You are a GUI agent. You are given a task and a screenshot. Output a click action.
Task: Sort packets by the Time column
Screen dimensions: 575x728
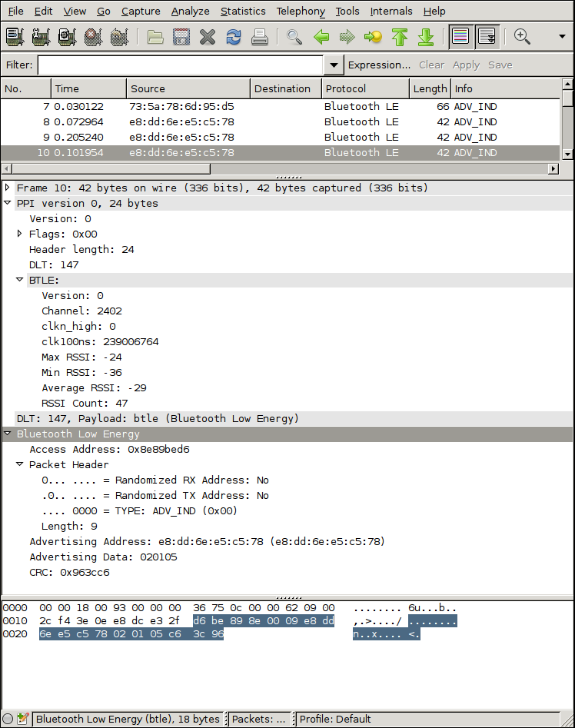[x=88, y=88]
